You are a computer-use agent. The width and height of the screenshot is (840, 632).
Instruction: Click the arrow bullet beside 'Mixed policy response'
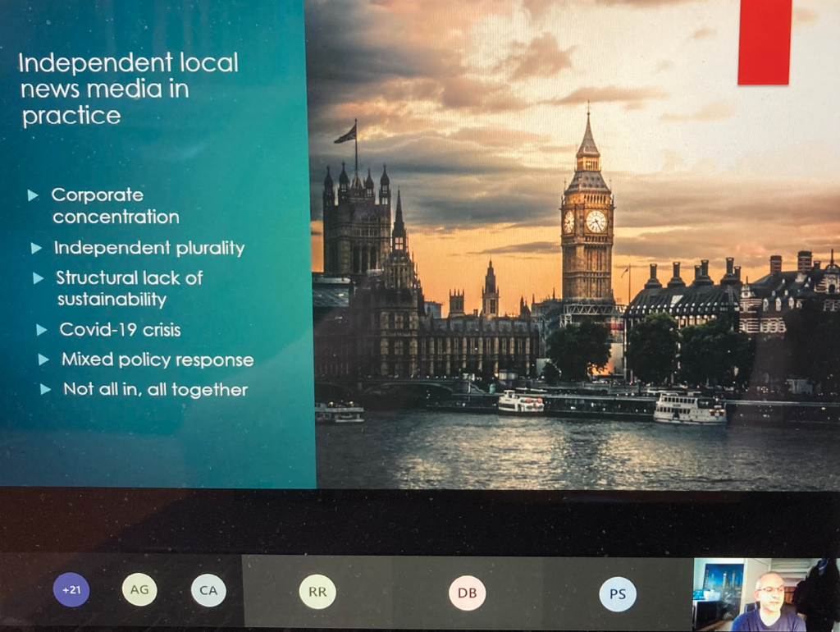coord(44,360)
